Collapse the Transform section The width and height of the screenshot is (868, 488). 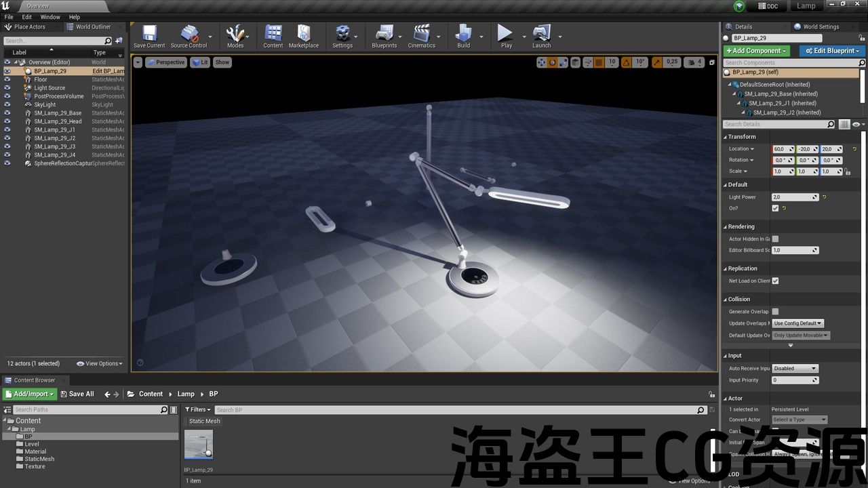pyautogui.click(x=742, y=137)
